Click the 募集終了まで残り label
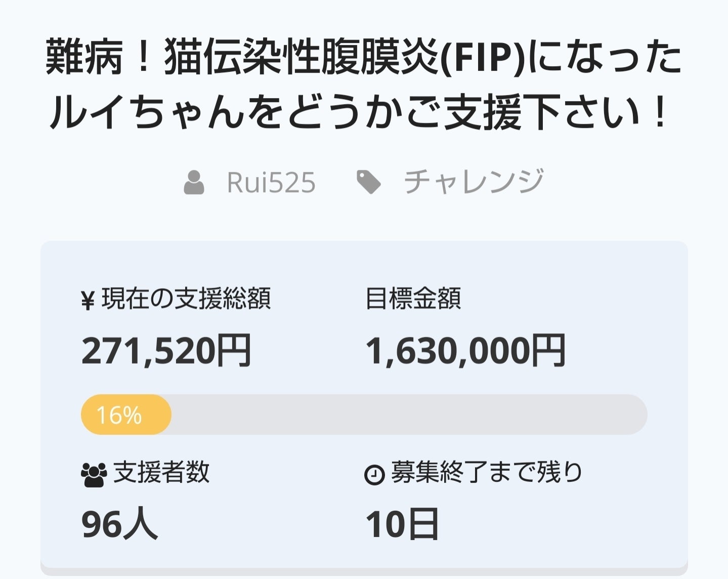Image resolution: width=728 pixels, height=579 pixels. [487, 473]
